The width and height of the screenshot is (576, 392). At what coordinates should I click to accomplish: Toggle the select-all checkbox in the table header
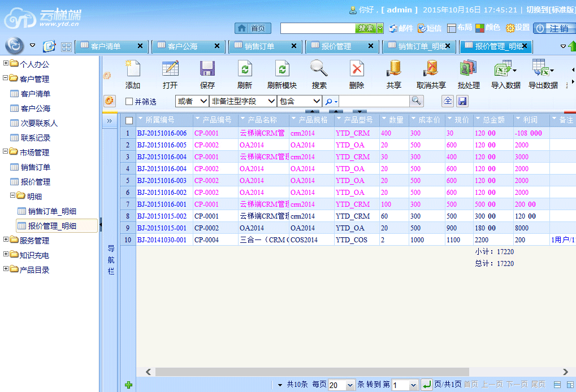tap(129, 120)
